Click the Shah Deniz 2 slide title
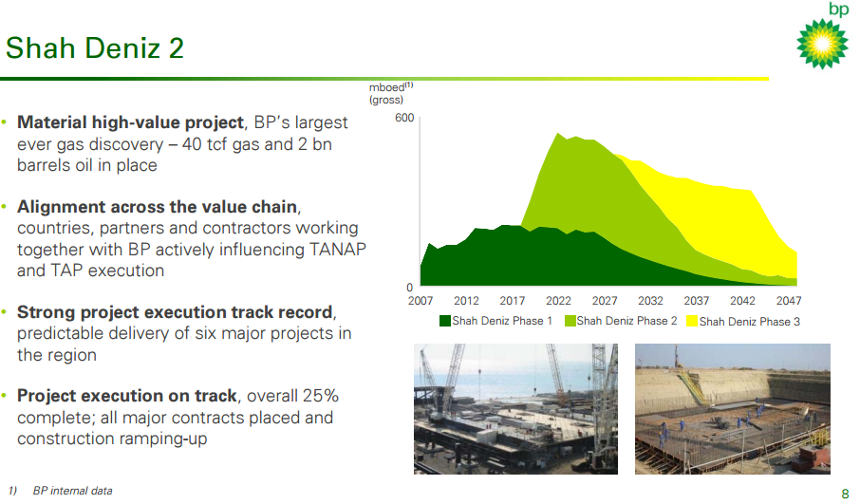Image resolution: width=860 pixels, height=504 pixels. click(x=95, y=47)
